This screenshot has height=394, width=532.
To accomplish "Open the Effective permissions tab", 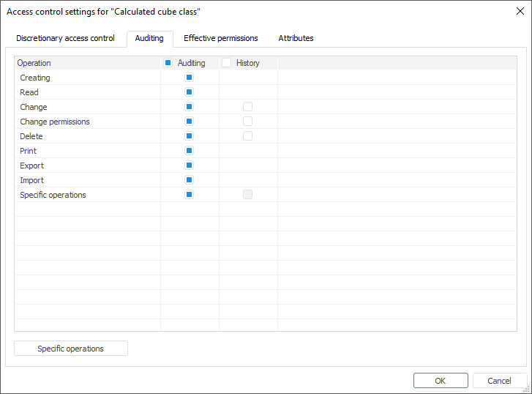I will tap(220, 38).
